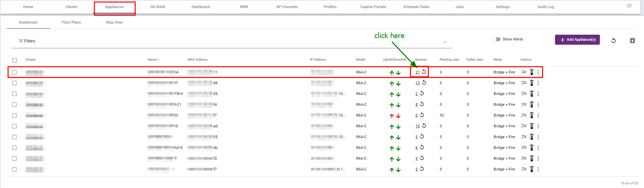Expand the Filters panel with the chevron
The width and height of the screenshot is (644, 188).
(445, 42)
